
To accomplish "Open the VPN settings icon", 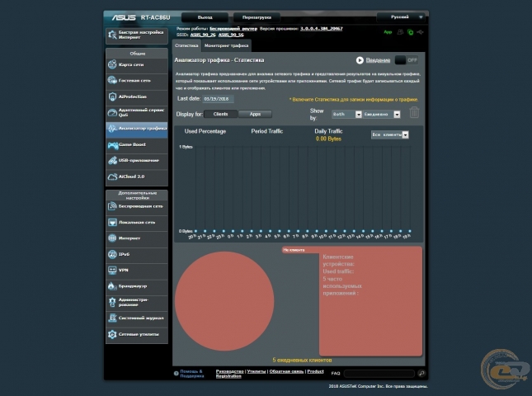I will (112, 270).
